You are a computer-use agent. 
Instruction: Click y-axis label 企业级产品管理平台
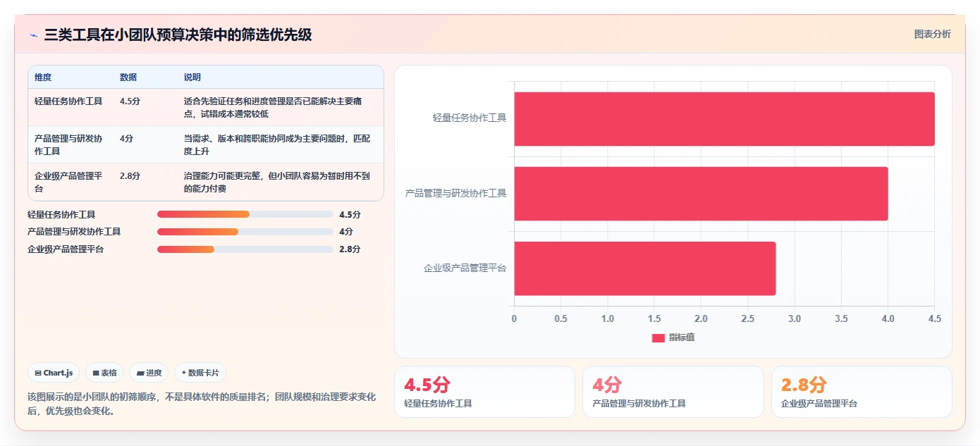coord(465,268)
